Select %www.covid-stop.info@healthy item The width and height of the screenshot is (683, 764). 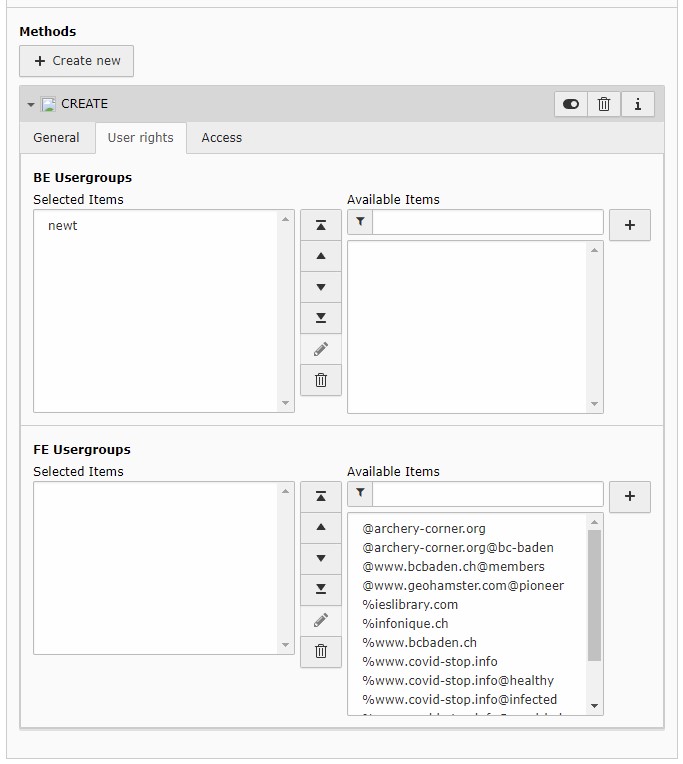click(458, 681)
